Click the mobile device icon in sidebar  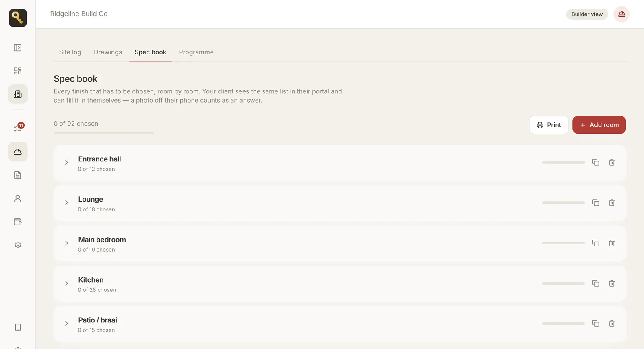click(x=18, y=328)
